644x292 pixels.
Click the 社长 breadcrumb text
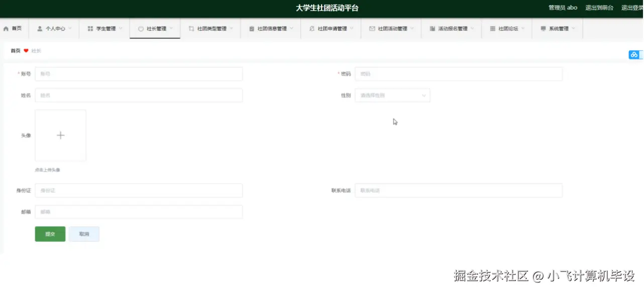pos(36,51)
